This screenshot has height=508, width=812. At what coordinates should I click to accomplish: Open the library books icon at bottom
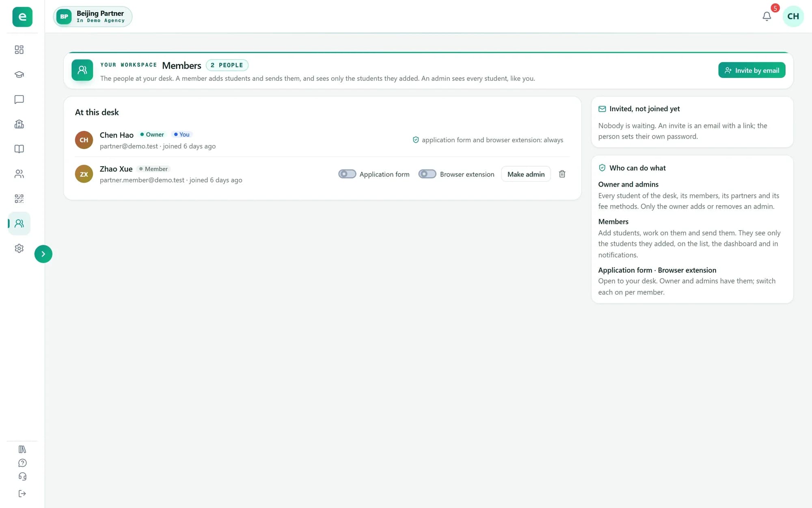(22, 449)
